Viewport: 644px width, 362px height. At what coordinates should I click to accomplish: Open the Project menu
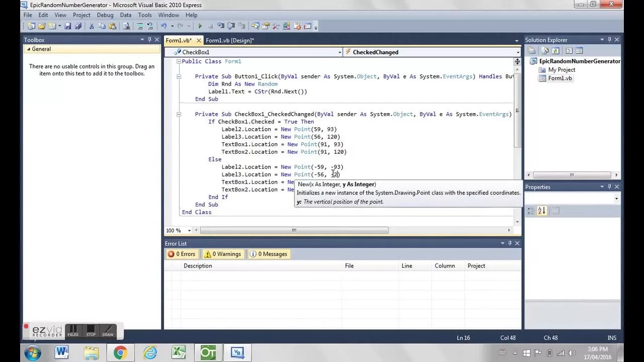pyautogui.click(x=82, y=15)
